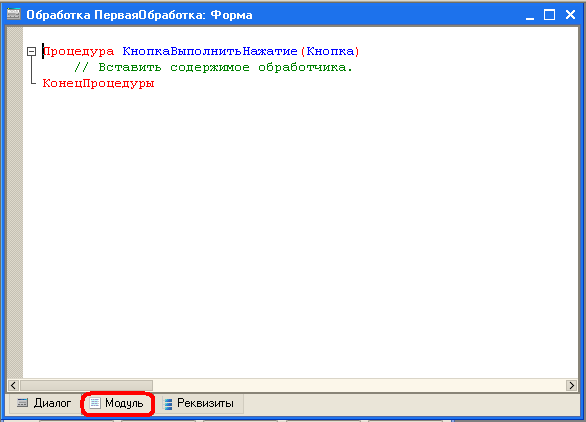Click the Реквизиты tab stacked icon

pyautogui.click(x=168, y=404)
